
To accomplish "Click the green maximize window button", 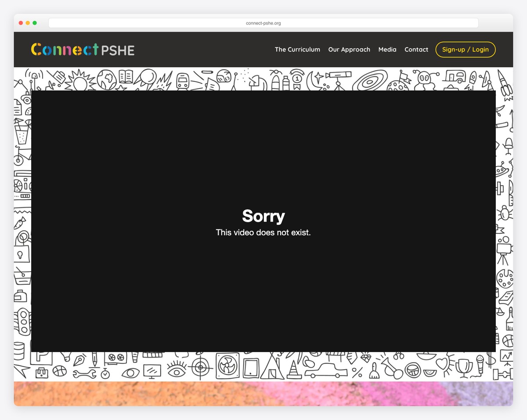I will tap(35, 23).
